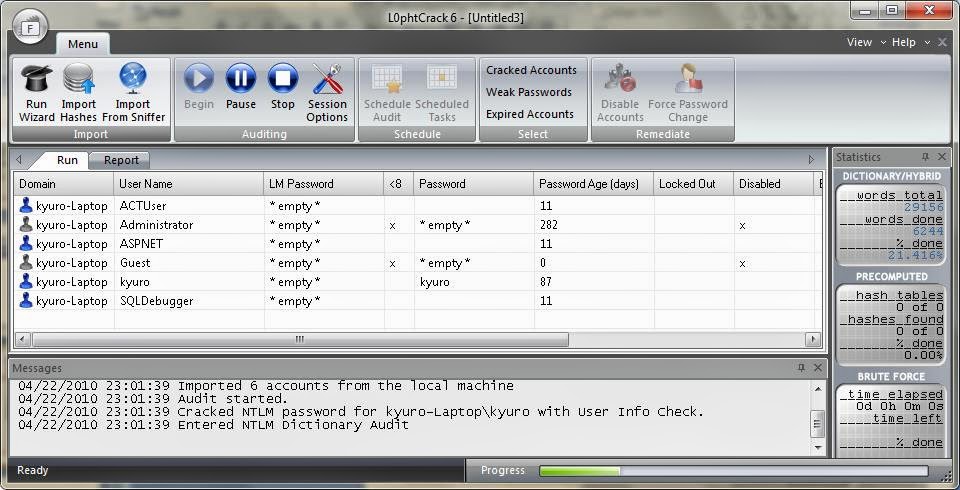Click the audit Progress bar

coord(733,470)
